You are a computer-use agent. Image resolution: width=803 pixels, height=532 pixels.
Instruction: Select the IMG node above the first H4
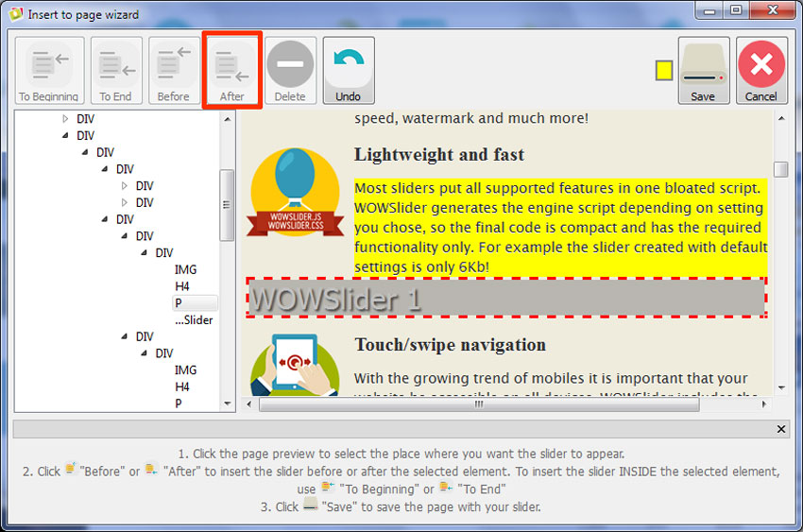coord(185,269)
